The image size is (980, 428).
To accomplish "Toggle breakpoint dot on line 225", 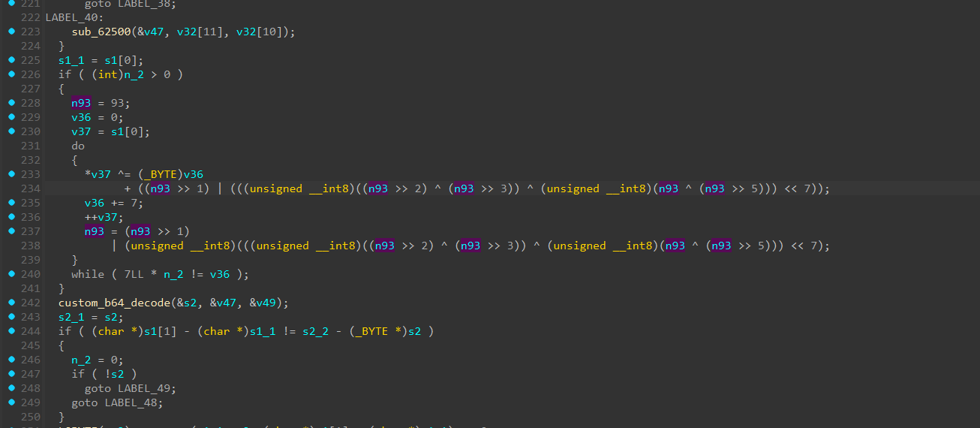I will (x=11, y=60).
